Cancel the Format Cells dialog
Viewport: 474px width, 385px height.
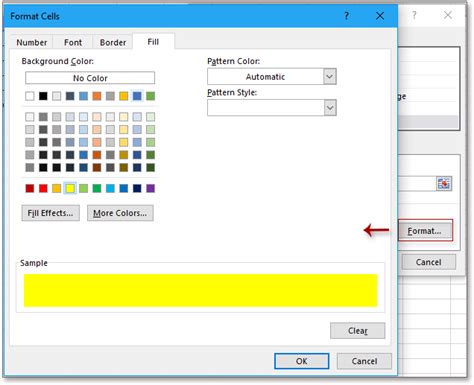[364, 361]
